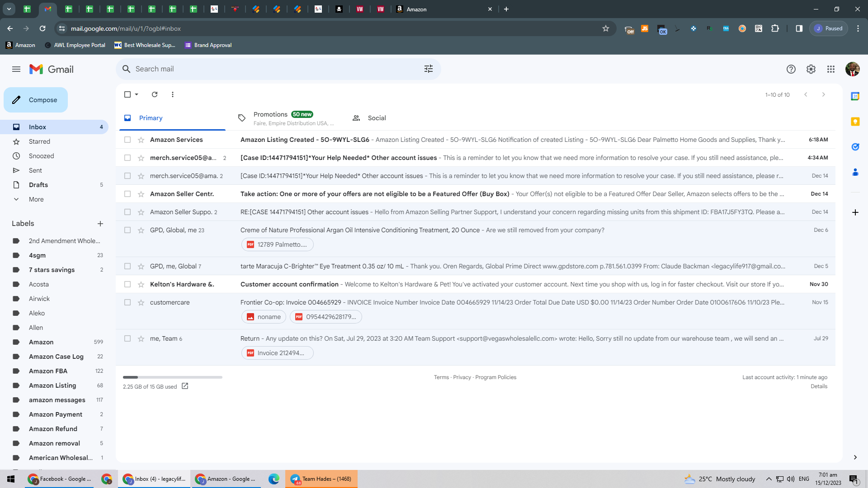Show hidden system tray icons
868x488 pixels.
tap(769, 479)
